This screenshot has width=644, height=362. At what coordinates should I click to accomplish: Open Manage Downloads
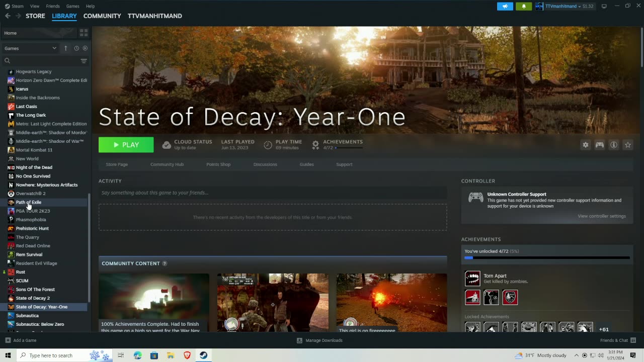coord(319,340)
